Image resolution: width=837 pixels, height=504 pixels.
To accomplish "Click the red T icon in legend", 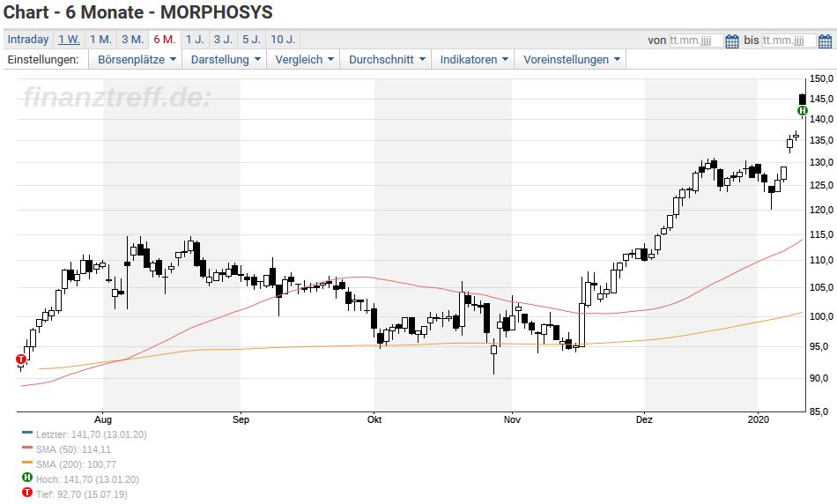I will click(x=27, y=493).
